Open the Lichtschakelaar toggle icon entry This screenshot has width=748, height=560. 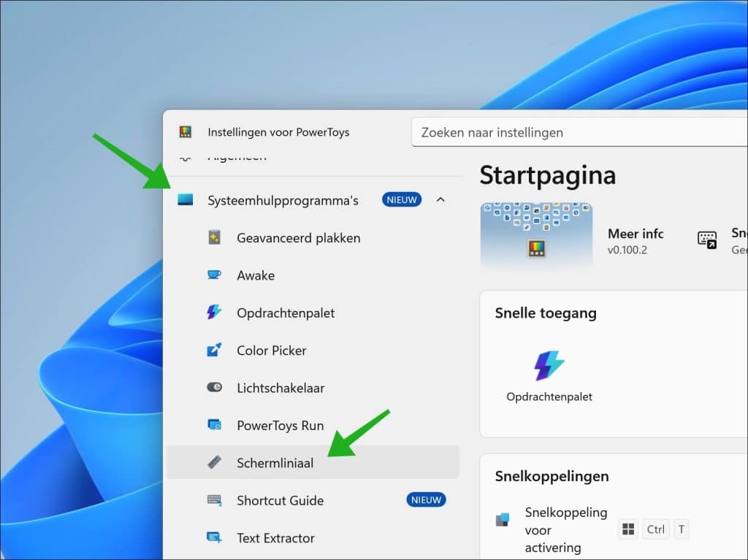[x=214, y=387]
